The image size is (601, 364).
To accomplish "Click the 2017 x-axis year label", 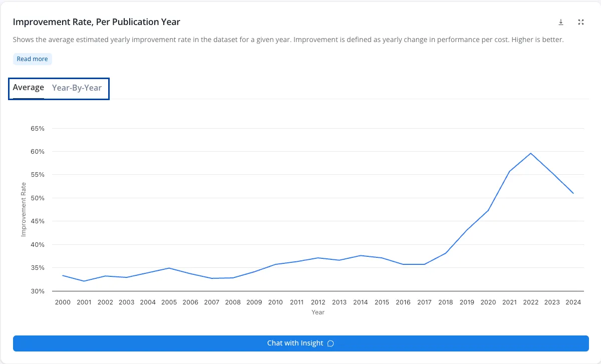I will coord(424,302).
